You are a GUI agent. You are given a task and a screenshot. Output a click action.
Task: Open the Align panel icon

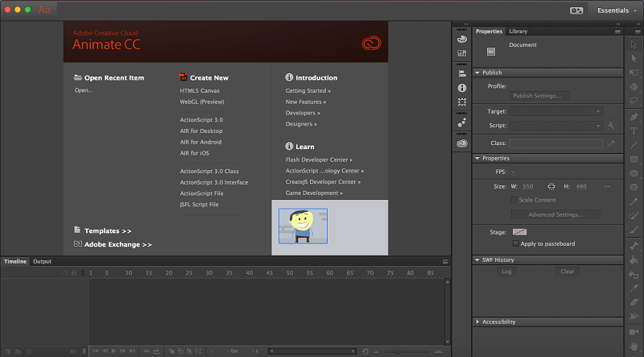click(462, 74)
